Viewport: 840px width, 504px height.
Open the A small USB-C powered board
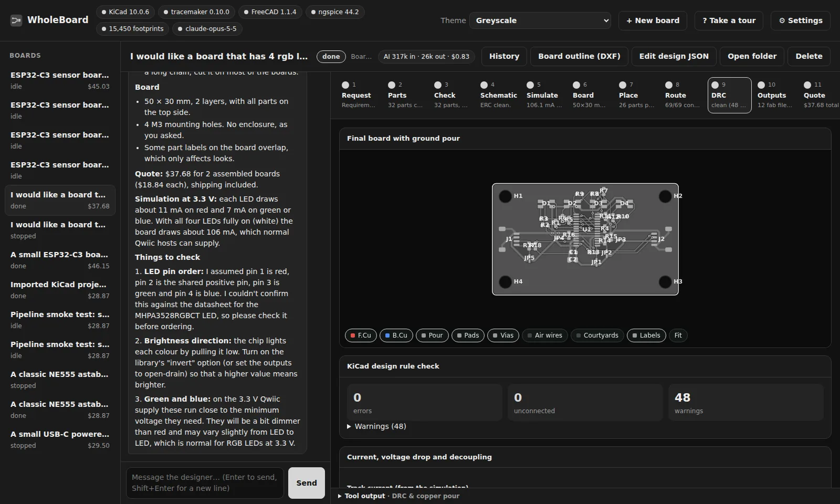coord(60,440)
